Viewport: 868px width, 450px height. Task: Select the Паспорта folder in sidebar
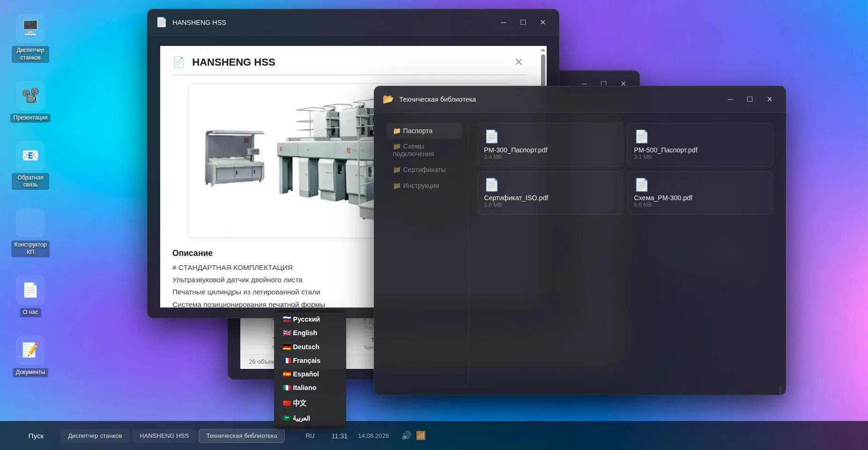click(x=424, y=131)
